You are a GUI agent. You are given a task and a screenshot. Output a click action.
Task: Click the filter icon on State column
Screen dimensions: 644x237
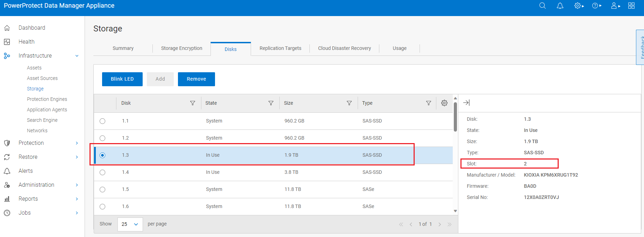[271, 103]
